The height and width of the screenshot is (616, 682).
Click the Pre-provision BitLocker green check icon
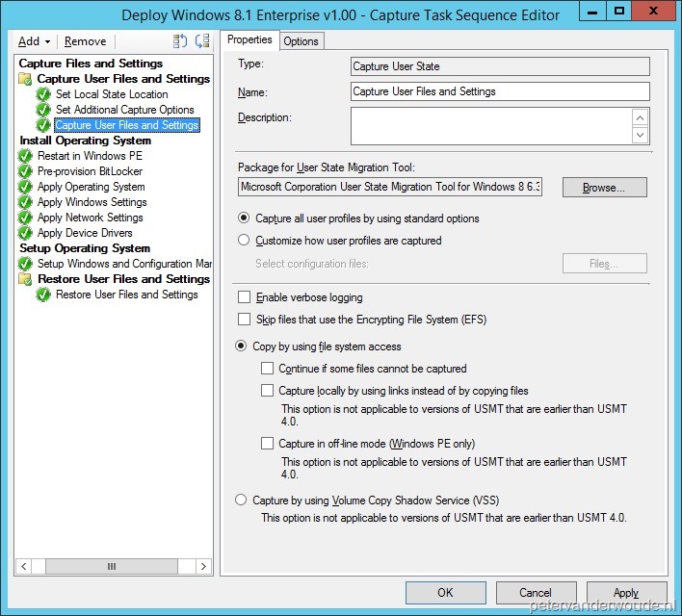(26, 171)
